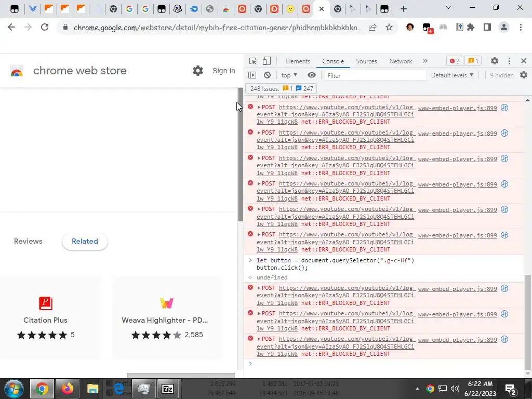Toggle the live expression eye icon

click(312, 75)
